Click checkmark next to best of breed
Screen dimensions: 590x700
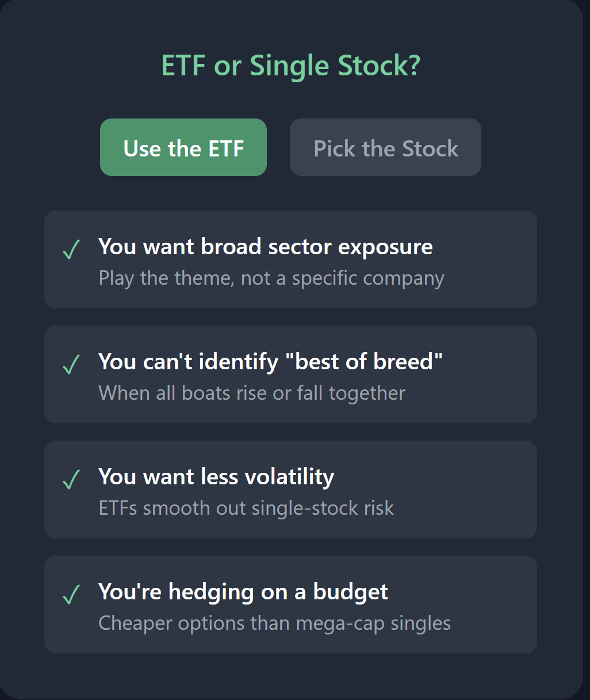(x=71, y=365)
